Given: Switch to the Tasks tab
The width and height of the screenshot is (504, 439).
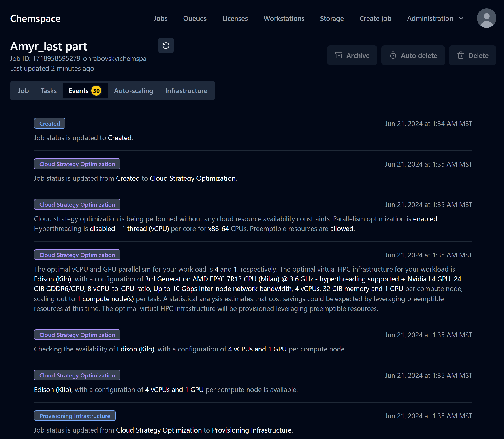Looking at the screenshot, I should (x=49, y=91).
